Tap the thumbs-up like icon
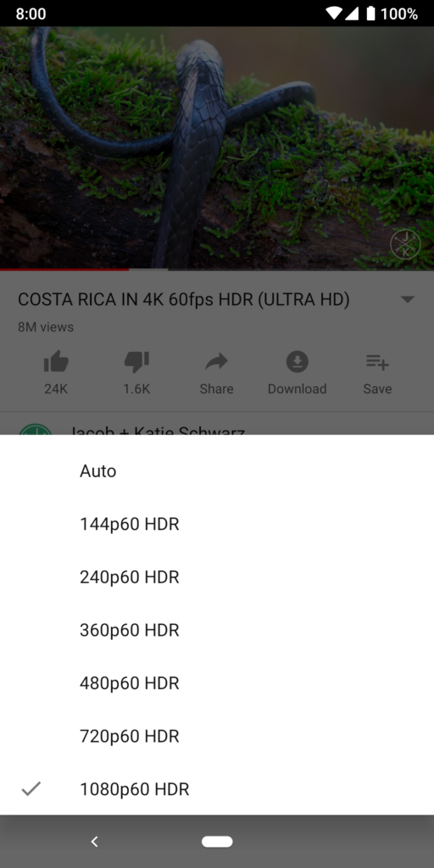 [x=56, y=363]
